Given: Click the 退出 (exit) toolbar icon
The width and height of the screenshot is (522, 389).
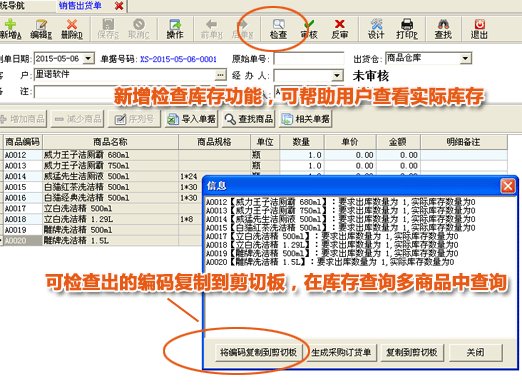Looking at the screenshot, I should click(479, 29).
